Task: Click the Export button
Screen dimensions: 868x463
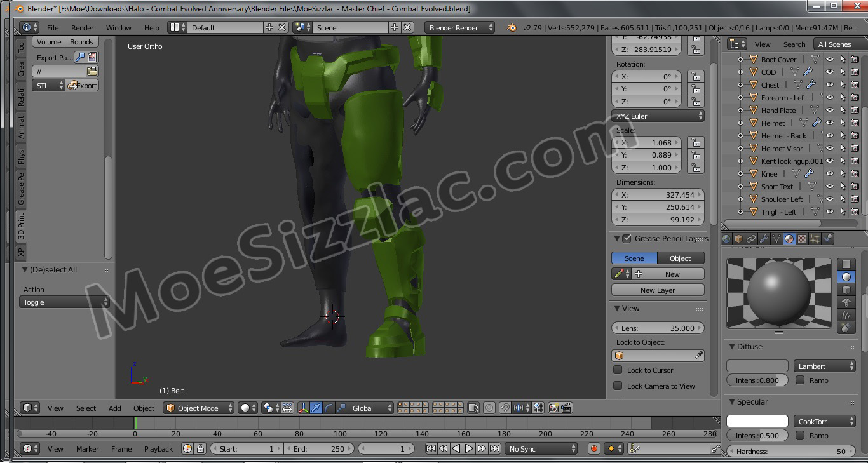Action: coord(83,85)
